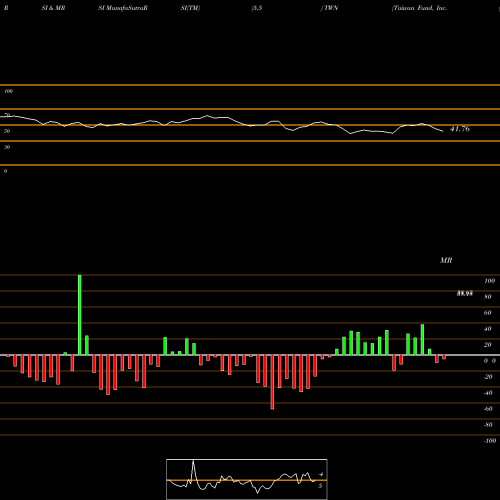This screenshot has width=500, height=500.
Task: Click the 40 label on MR axis
Action: pyautogui.click(x=487, y=329)
